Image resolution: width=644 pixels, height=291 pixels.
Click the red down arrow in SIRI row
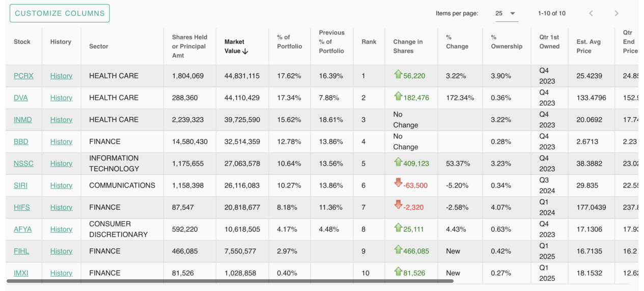[x=398, y=183]
